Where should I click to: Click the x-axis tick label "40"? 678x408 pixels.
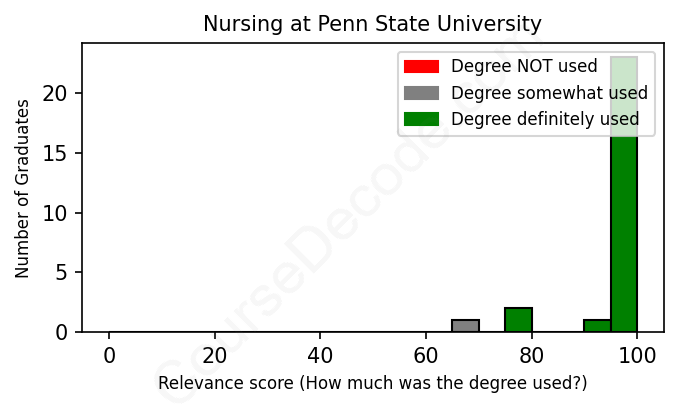coord(320,354)
